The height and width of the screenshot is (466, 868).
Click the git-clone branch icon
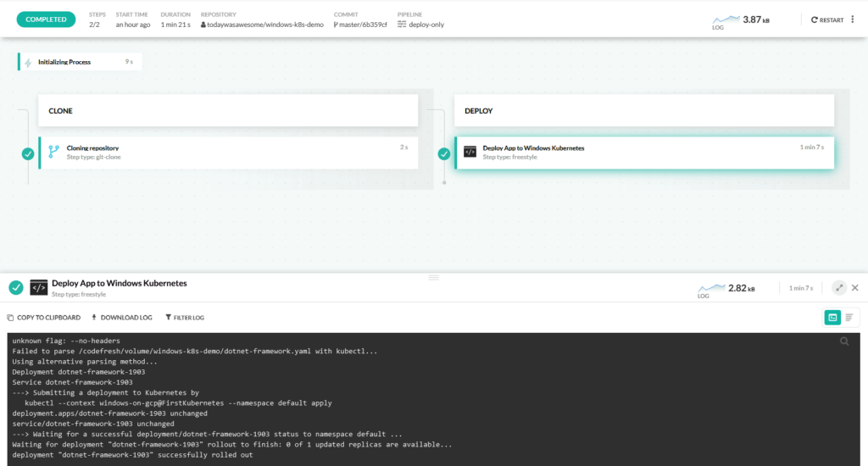tap(53, 152)
